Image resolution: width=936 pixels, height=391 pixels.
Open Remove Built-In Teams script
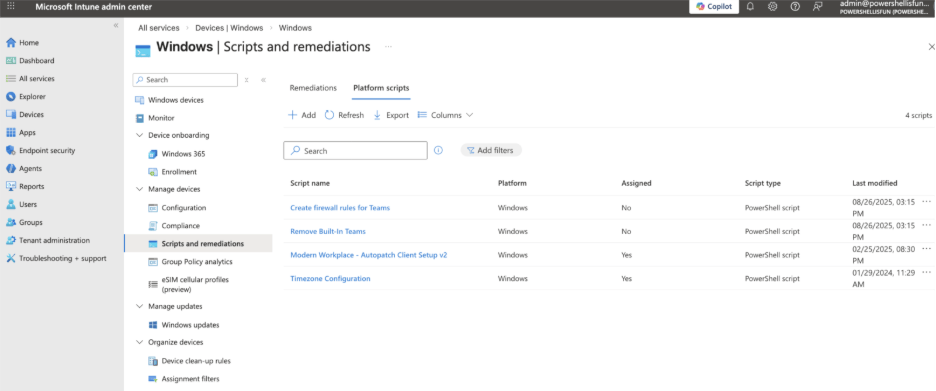pos(328,231)
